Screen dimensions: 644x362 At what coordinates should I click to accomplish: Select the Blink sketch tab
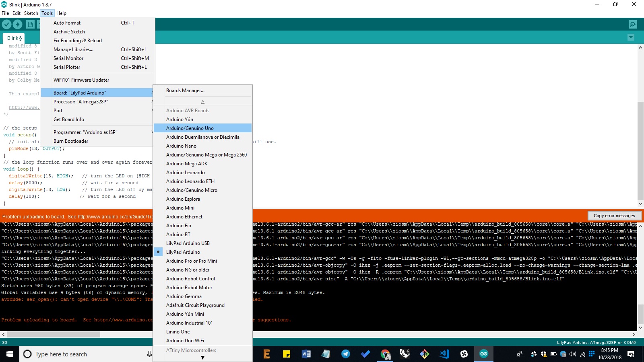14,38
